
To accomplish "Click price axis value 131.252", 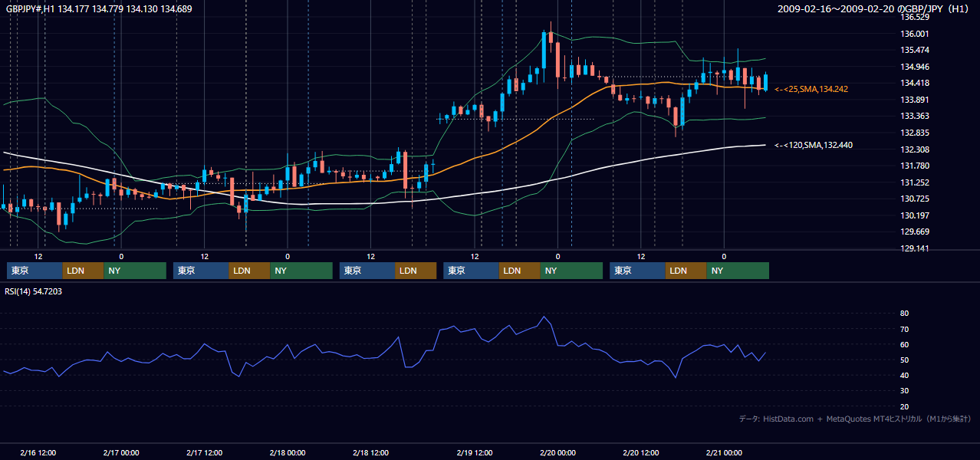I will (915, 182).
